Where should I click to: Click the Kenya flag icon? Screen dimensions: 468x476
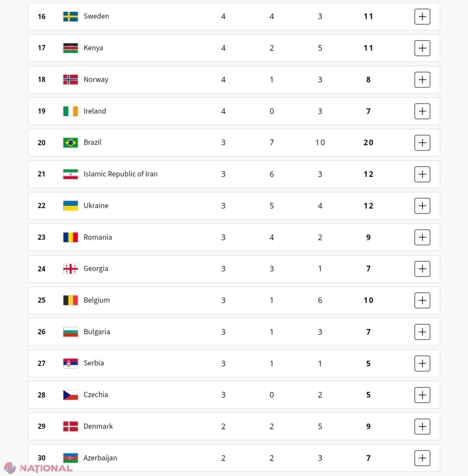click(x=71, y=48)
